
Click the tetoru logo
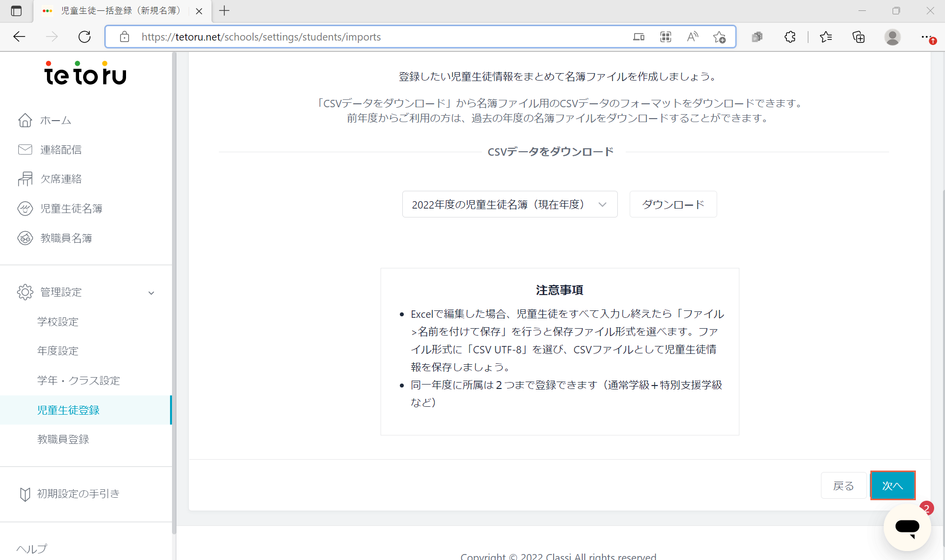(x=86, y=73)
